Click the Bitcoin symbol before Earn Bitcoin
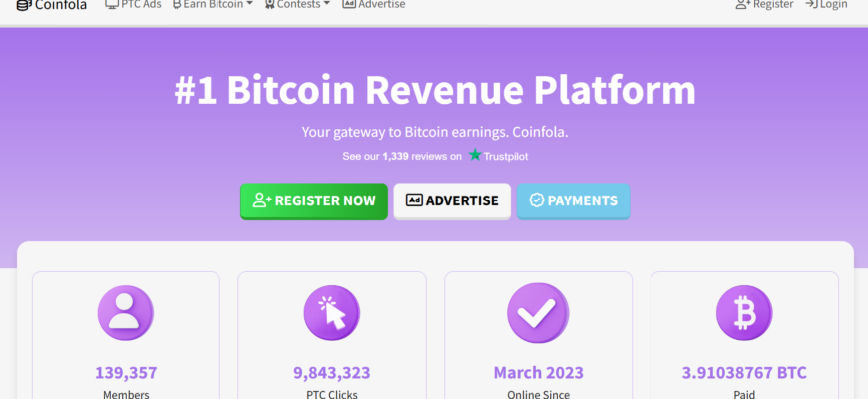 click(x=177, y=4)
